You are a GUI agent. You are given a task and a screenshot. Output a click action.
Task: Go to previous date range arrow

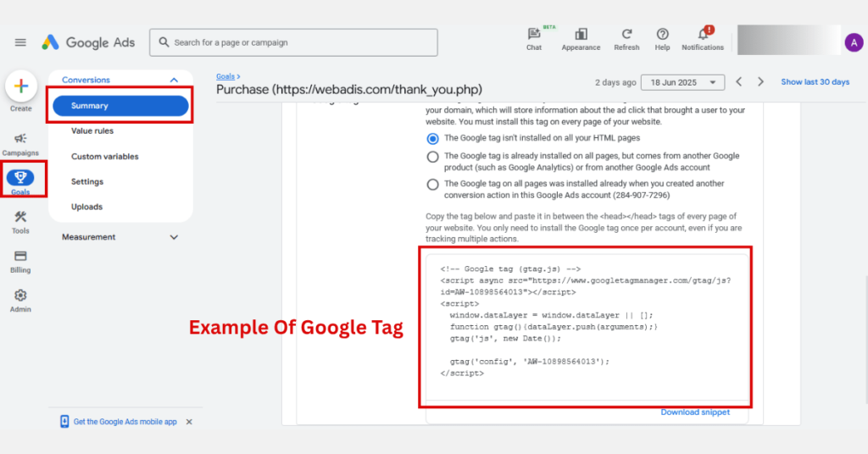(x=739, y=82)
